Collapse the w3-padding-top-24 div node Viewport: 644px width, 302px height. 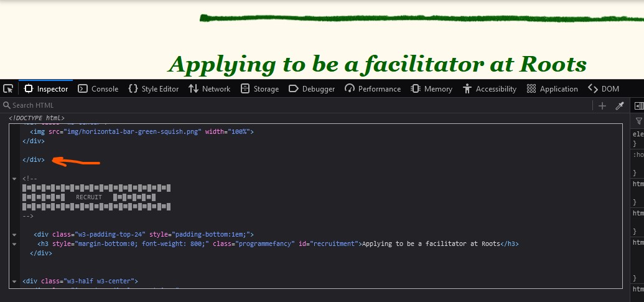tap(14, 234)
